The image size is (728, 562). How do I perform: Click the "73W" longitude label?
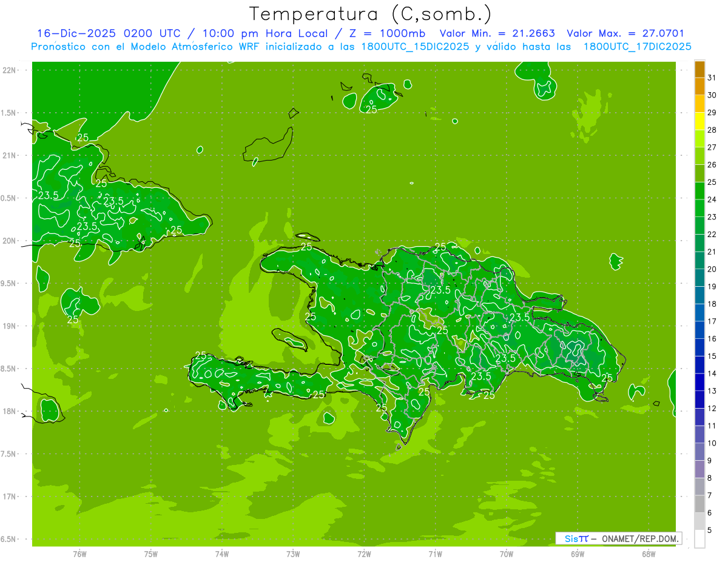(293, 554)
